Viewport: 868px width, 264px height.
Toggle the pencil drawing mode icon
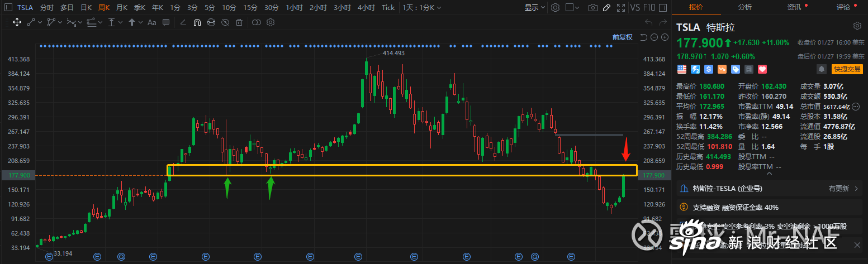607,8
